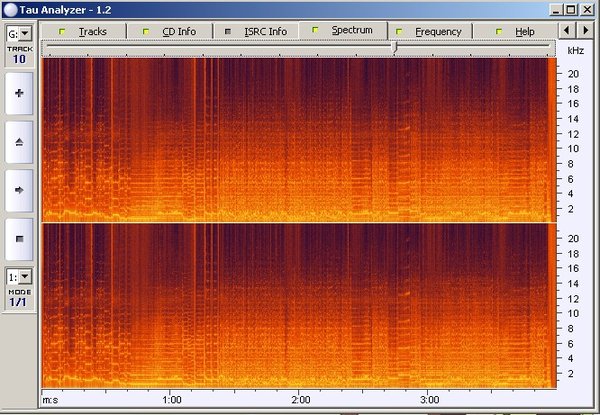Click the upper channel spectrogram
Image resolution: width=600 pixels, height=415 pixels.
coord(299,140)
